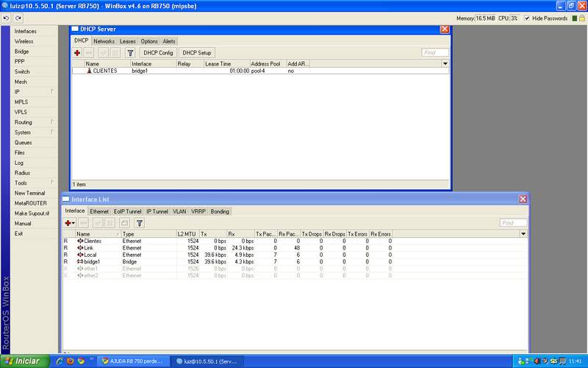Add new interface with red plus dropdown
This screenshot has height=368, width=588.
[x=70, y=223]
